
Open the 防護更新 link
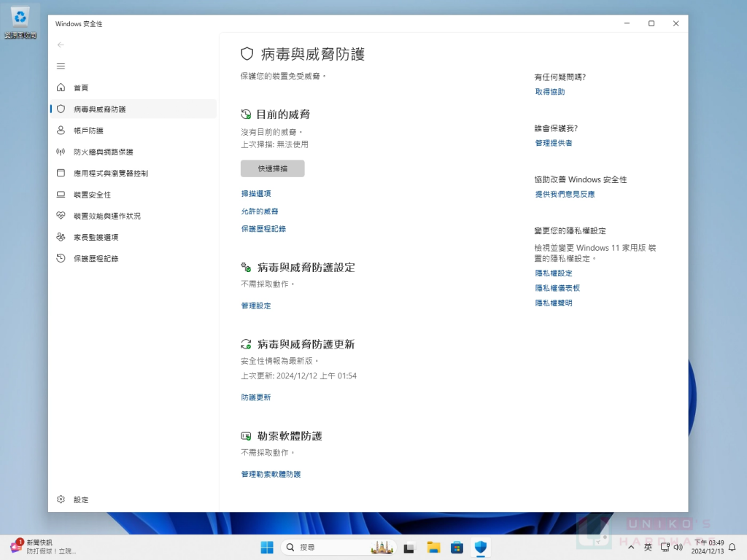click(256, 397)
